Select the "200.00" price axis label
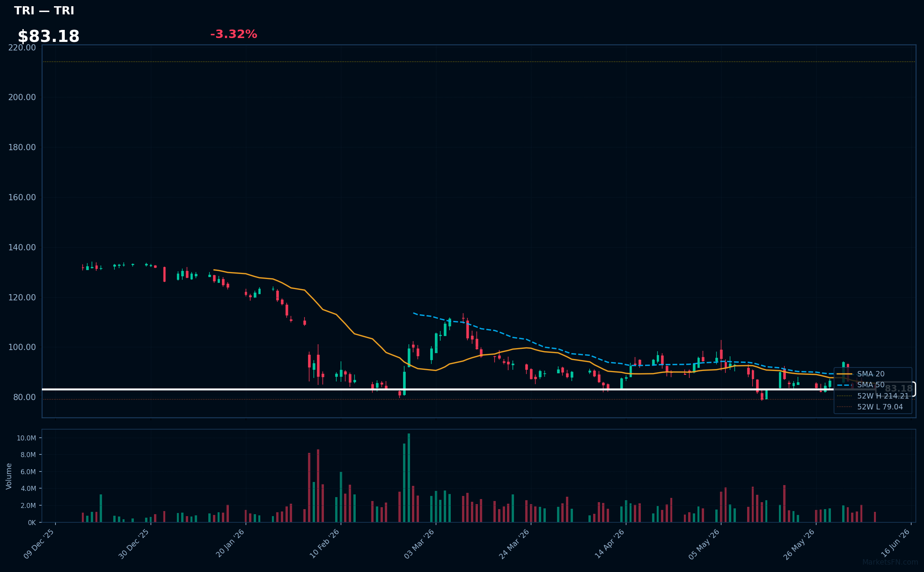924x572 pixels. [x=22, y=97]
